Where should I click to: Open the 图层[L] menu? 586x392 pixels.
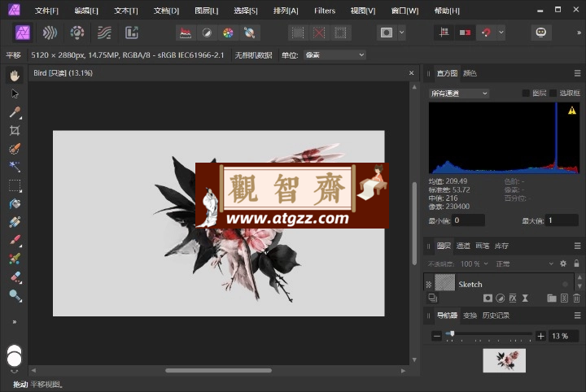tap(207, 11)
